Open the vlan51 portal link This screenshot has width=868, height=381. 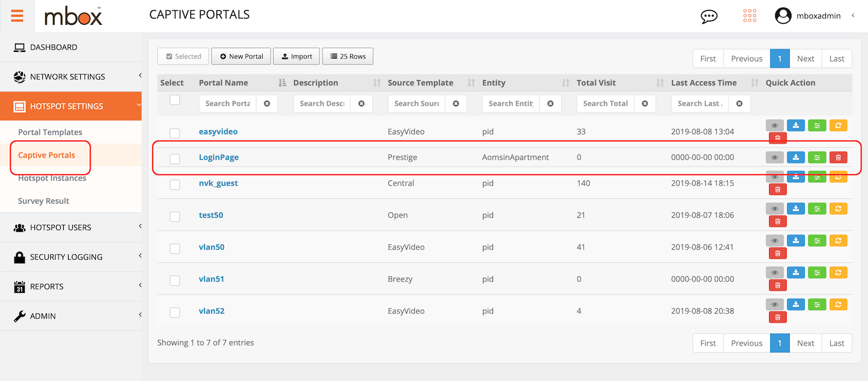pyautogui.click(x=212, y=279)
